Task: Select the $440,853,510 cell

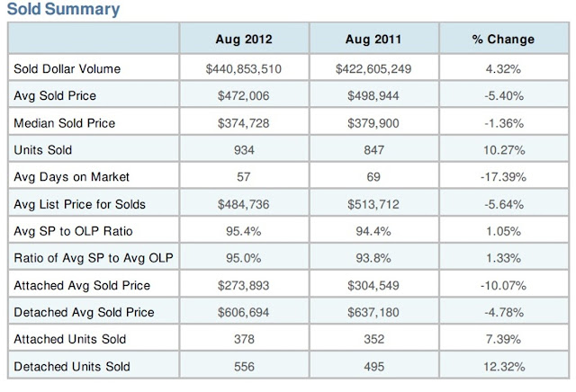Action: click(244, 68)
